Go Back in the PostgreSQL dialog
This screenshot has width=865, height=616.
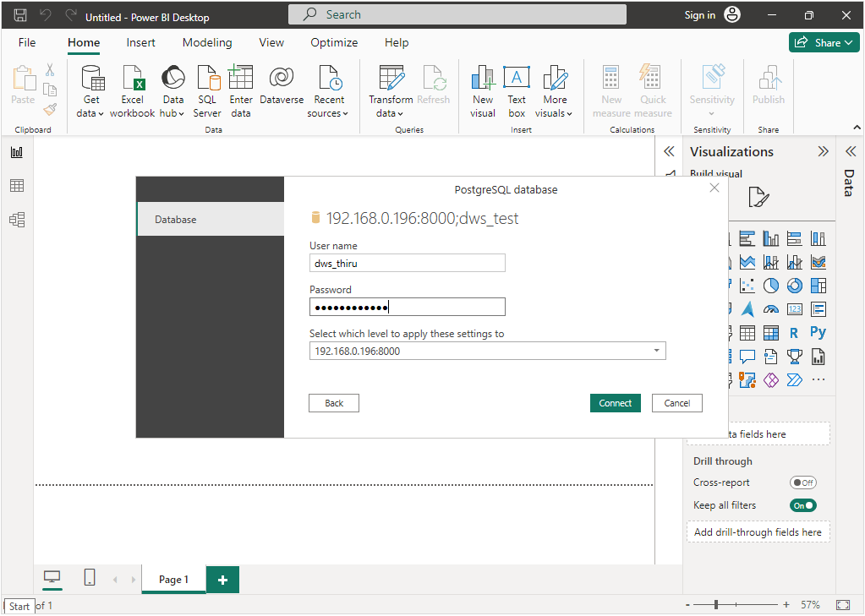(x=334, y=403)
